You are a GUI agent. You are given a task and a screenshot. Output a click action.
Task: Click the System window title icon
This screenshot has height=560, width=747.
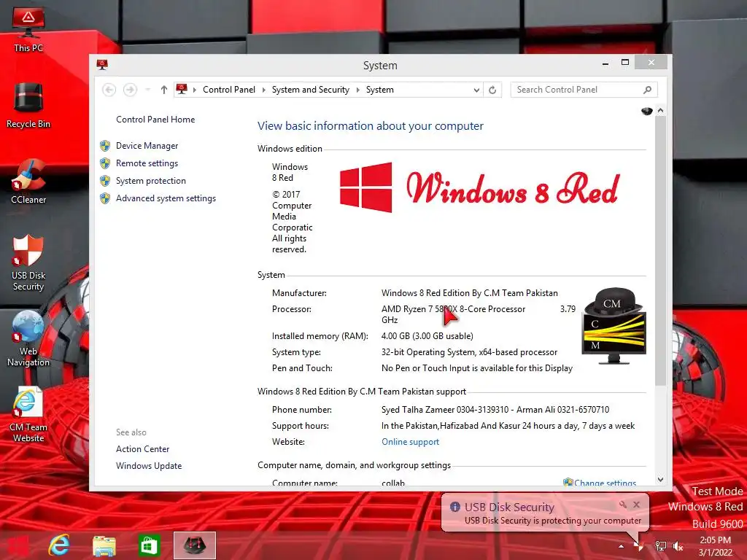[x=102, y=65]
